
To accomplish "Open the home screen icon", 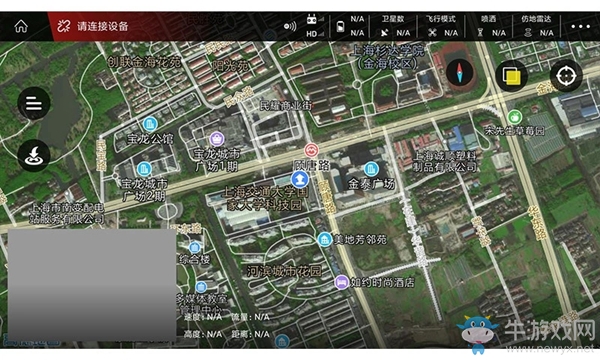I will pyautogui.click(x=21, y=26).
